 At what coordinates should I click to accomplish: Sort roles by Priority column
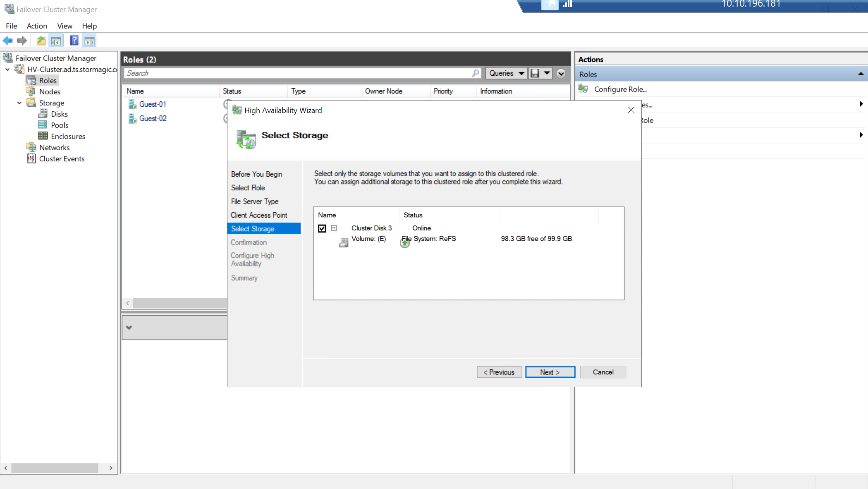tap(453, 91)
